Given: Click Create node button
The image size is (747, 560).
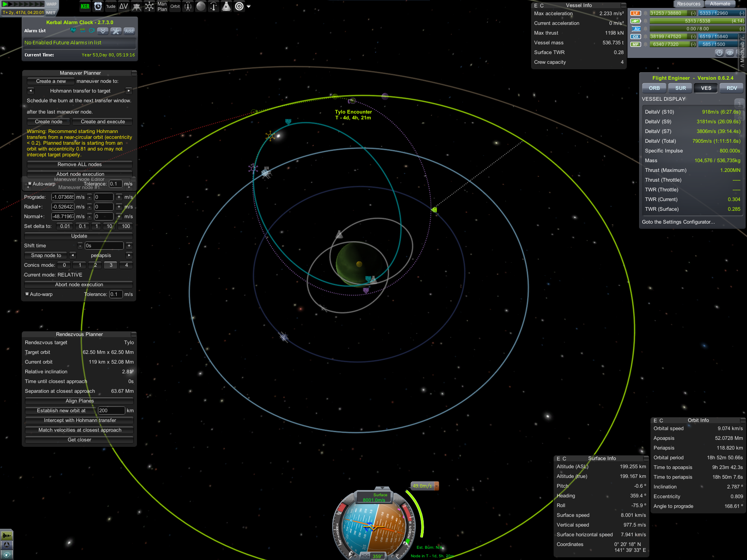Looking at the screenshot, I should tap(49, 121).
